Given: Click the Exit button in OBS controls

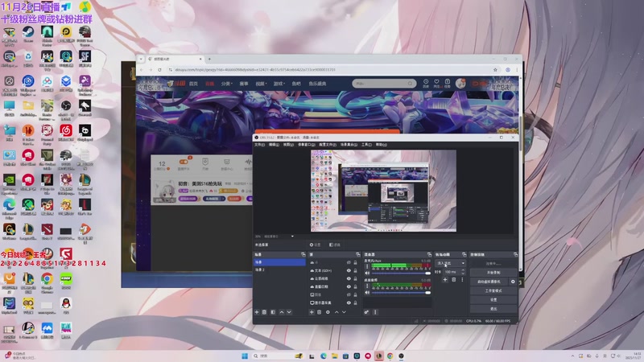Looking at the screenshot, I should pyautogui.click(x=493, y=309).
